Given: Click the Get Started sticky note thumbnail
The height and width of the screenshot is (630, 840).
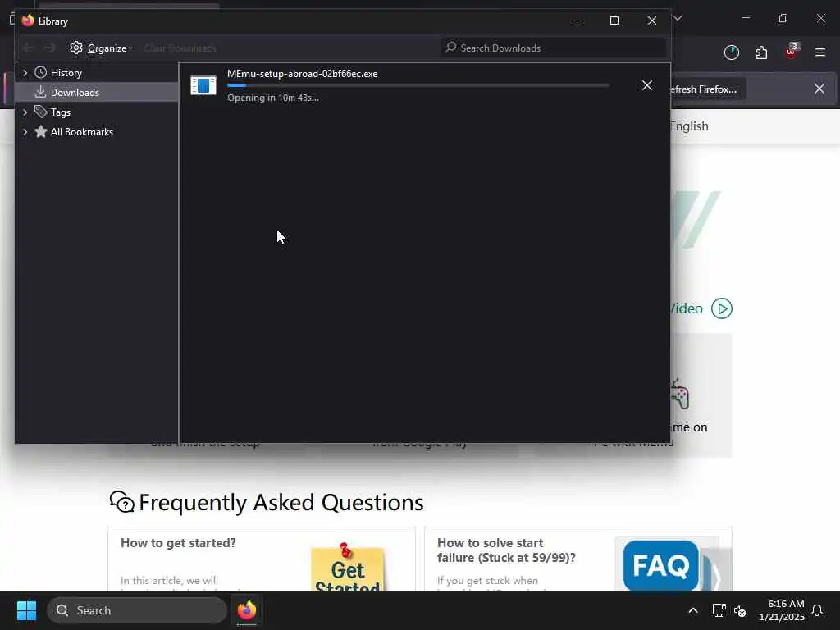Looking at the screenshot, I should pyautogui.click(x=347, y=567).
